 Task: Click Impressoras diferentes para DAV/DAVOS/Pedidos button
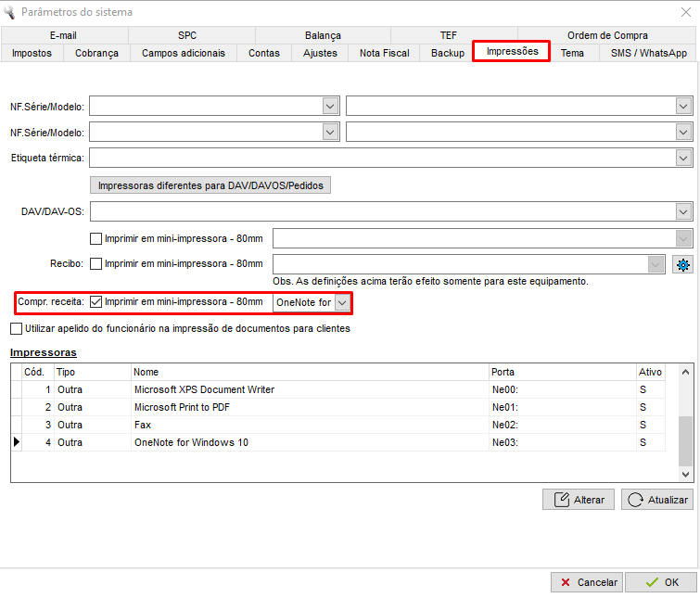point(210,185)
